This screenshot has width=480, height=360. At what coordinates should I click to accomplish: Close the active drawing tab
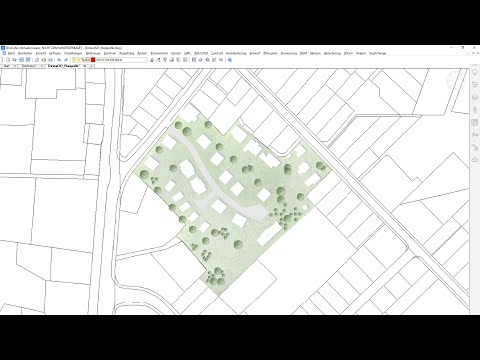tap(84, 66)
